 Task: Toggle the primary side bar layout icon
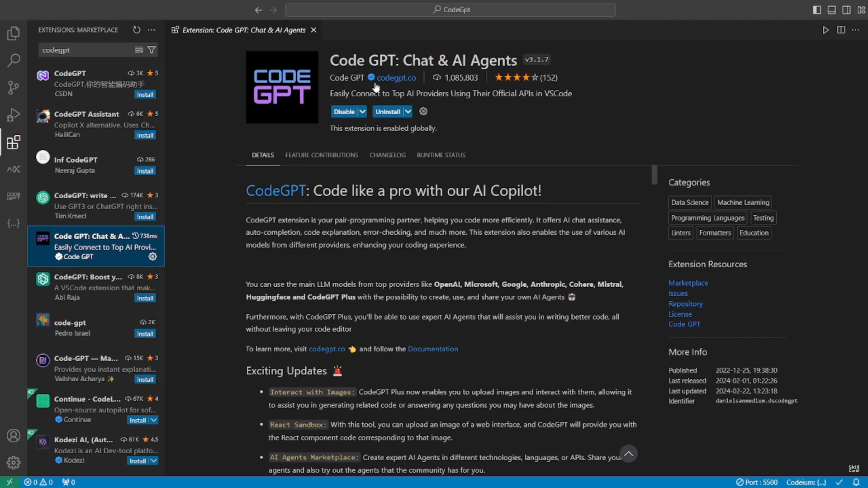tap(817, 9)
